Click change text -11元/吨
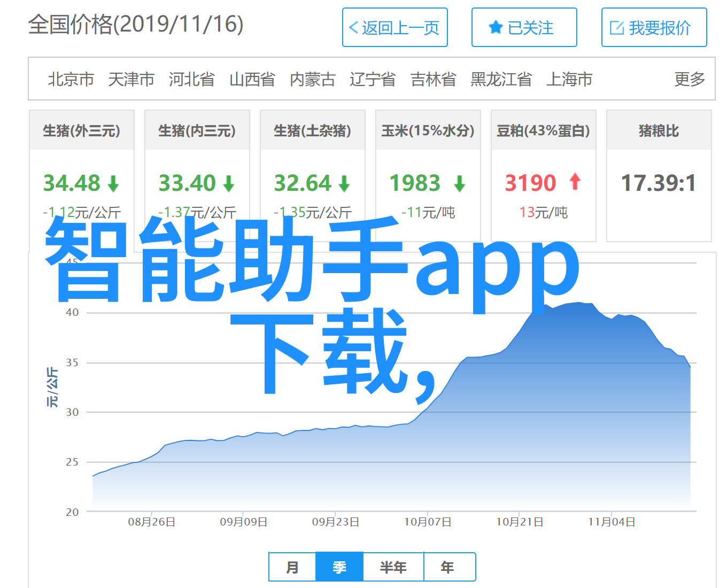The height and width of the screenshot is (588, 727). click(x=428, y=213)
